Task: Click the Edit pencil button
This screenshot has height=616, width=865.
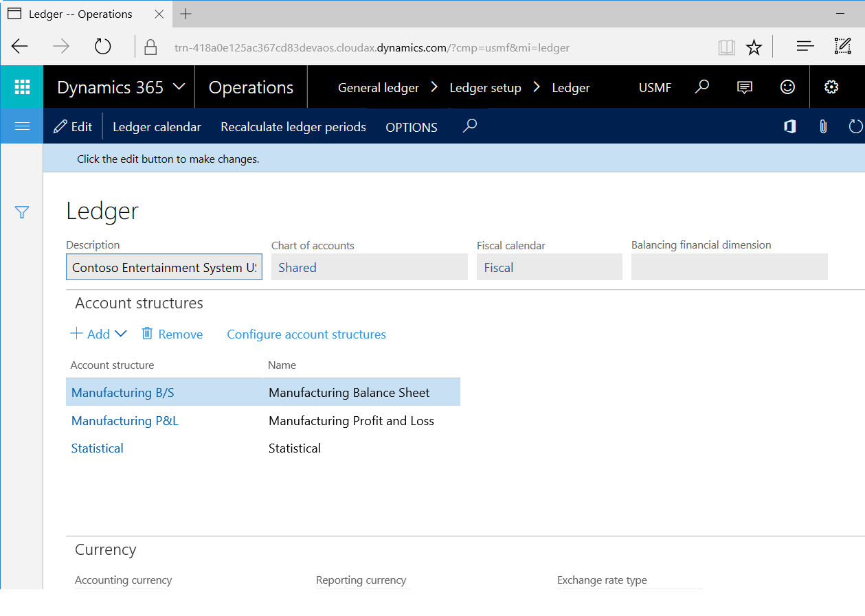Action: pyautogui.click(x=73, y=126)
